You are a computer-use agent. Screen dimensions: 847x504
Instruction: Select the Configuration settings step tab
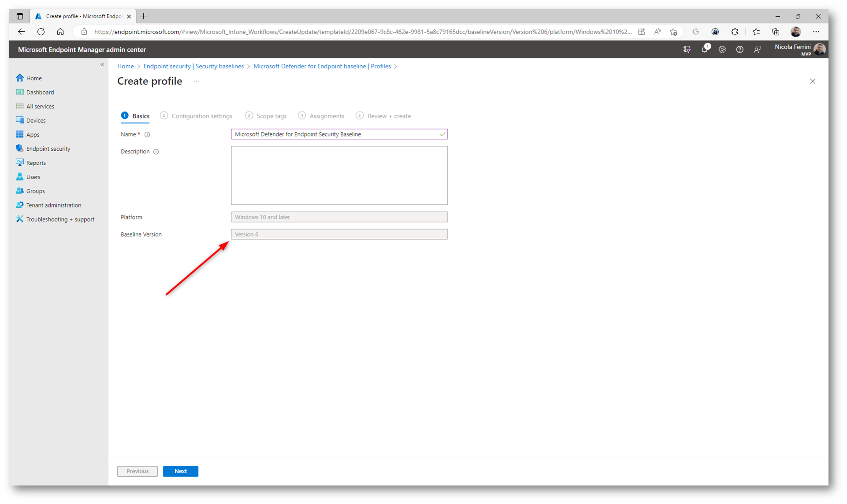coord(196,116)
